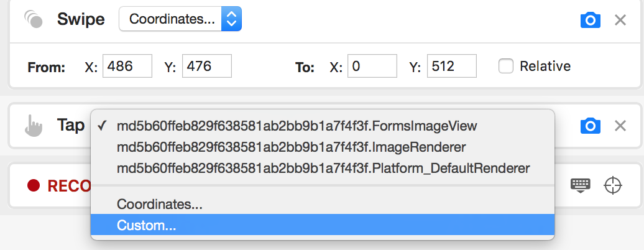
Task: Click the camera screenshot icon in Tap row
Action: pyautogui.click(x=590, y=126)
